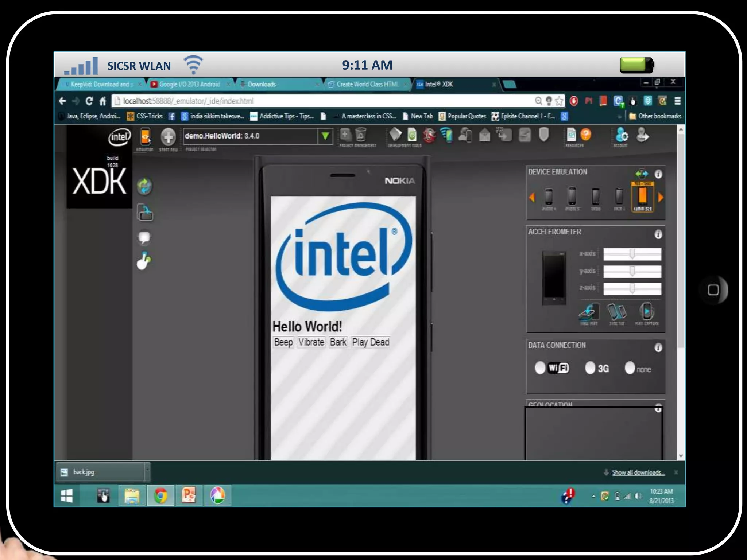747x560 pixels.
Task: Click the white speech bubble sidebar icon
Action: [x=144, y=237]
